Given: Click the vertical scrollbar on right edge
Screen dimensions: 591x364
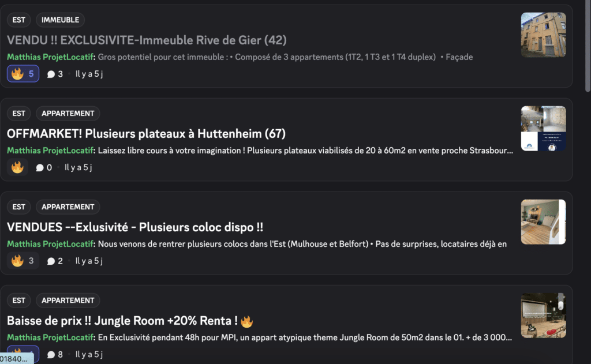Looking at the screenshot, I should (x=588, y=46).
